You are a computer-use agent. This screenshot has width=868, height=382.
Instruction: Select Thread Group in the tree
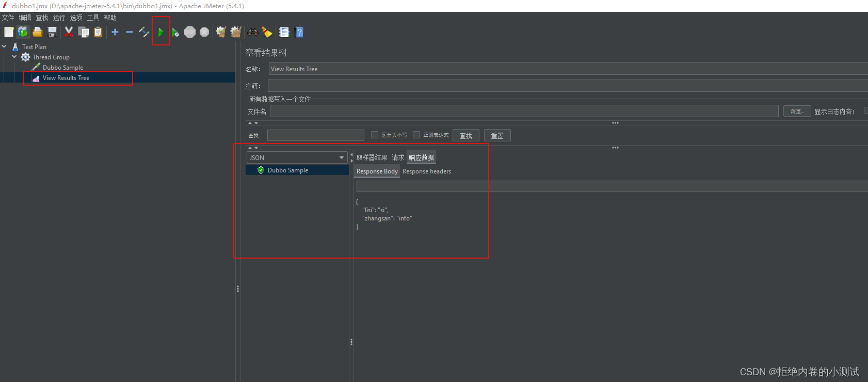(x=51, y=57)
